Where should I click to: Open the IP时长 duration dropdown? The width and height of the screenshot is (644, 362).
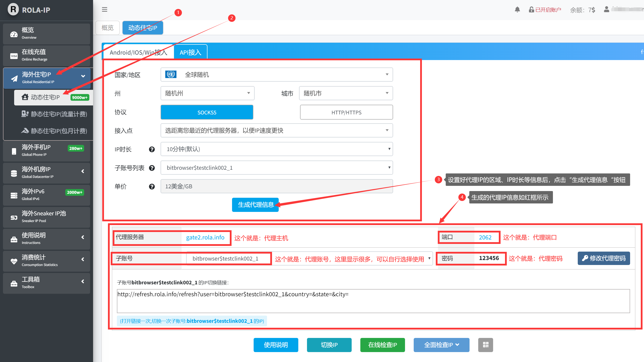(276, 149)
